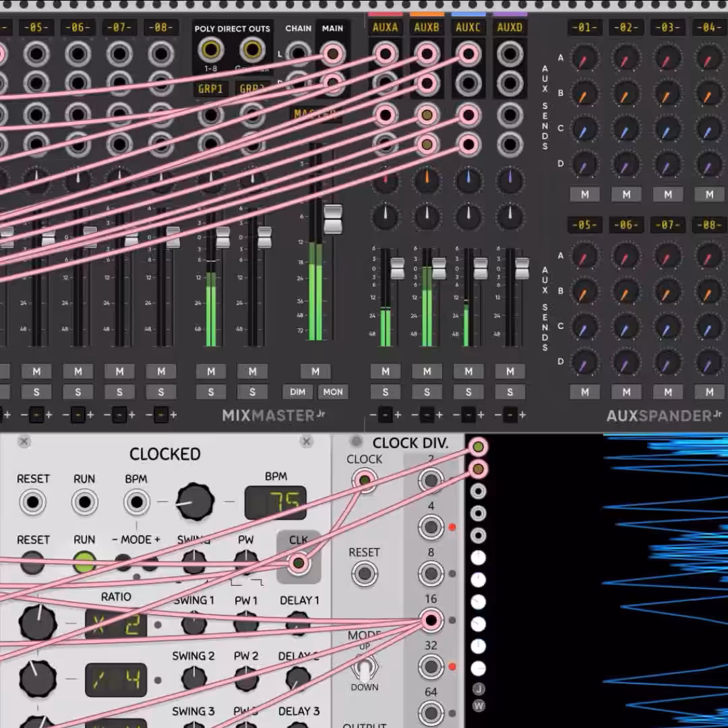This screenshot has width=728, height=728.
Task: Click track 02 send B knob on AuxSpander
Action: pos(626,94)
